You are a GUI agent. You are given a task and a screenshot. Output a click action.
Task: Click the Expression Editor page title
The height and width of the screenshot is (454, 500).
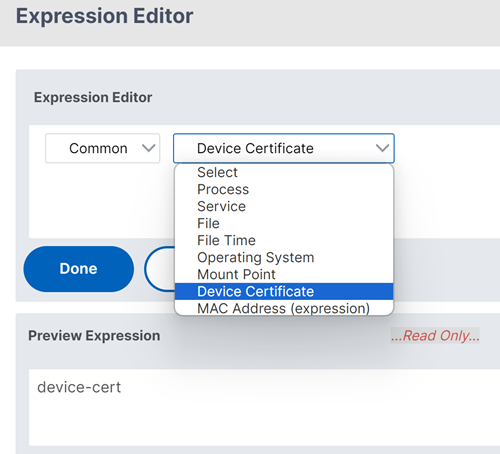[x=105, y=16]
